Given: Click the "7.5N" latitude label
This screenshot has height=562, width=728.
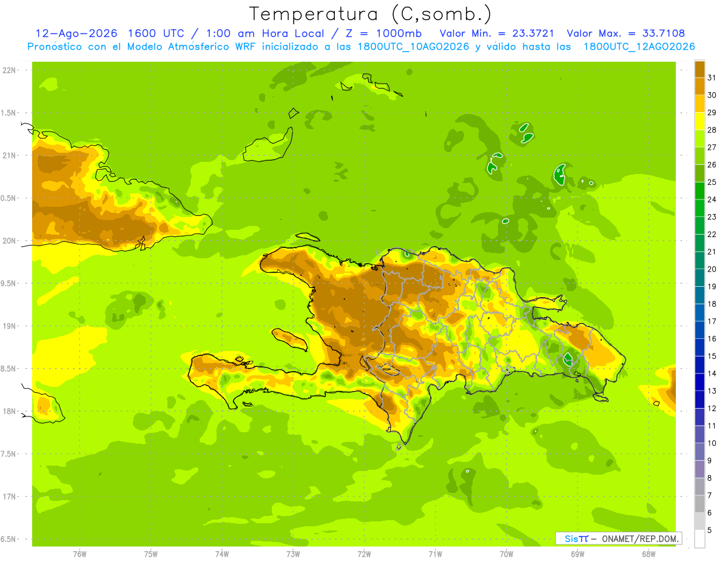Looking at the screenshot, I should click(9, 453).
